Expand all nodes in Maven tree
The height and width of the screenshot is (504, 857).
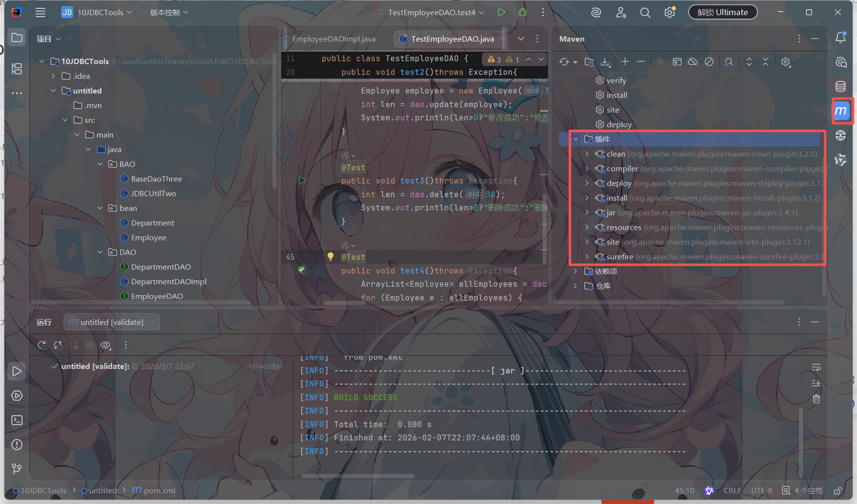749,62
